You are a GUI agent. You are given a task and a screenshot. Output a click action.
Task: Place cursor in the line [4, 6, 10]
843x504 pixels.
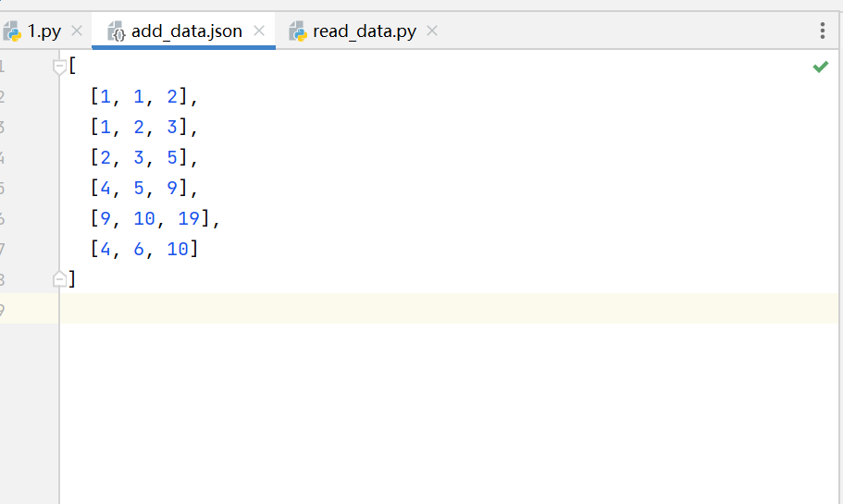point(144,249)
